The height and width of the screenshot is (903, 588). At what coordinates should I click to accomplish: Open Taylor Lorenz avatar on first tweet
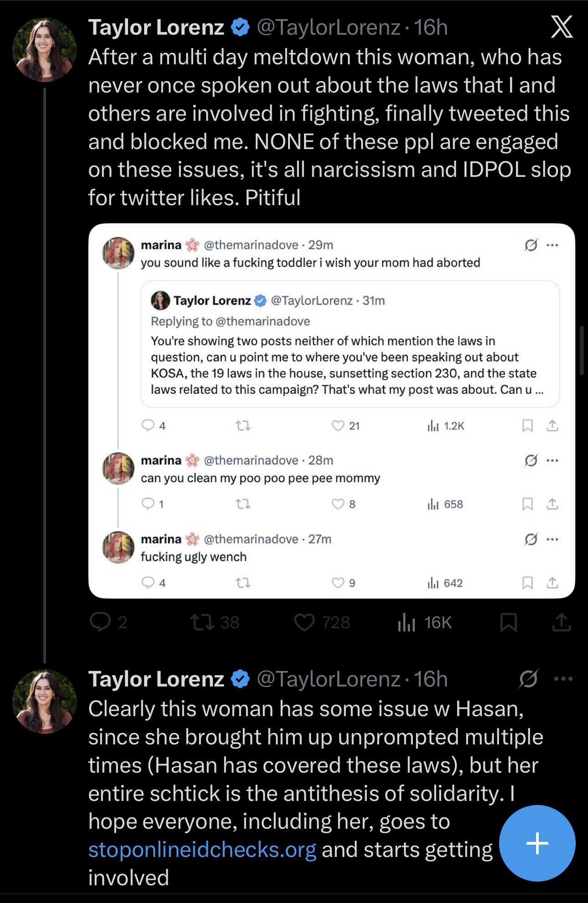pos(44,50)
